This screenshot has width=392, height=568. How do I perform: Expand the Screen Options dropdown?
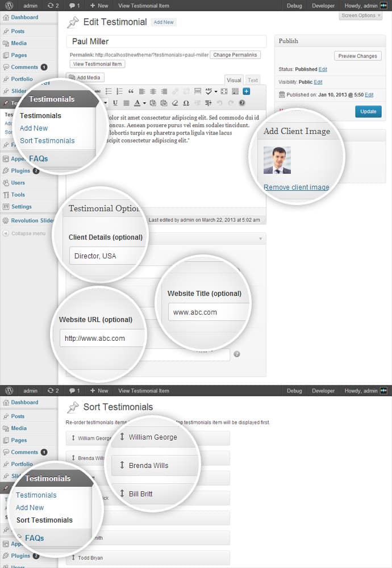click(361, 15)
